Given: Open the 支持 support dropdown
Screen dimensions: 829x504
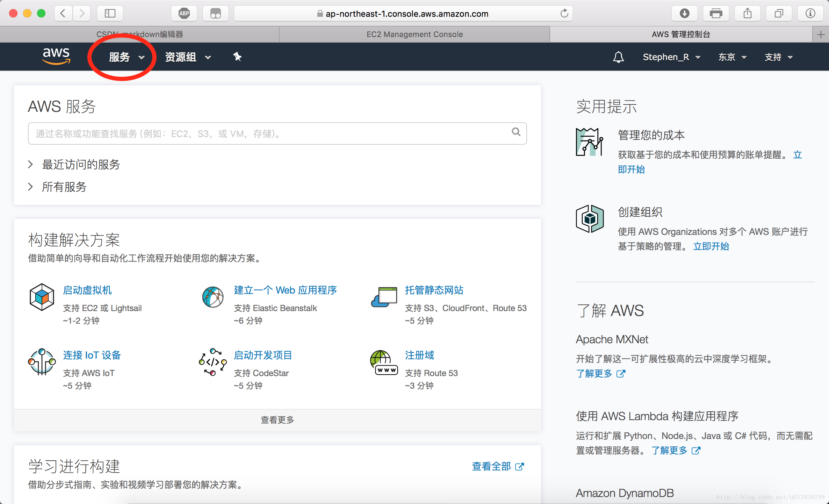Looking at the screenshot, I should [779, 57].
